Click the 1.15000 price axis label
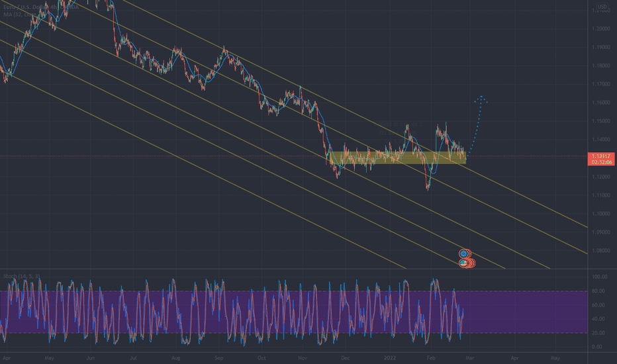This screenshot has width=617, height=364. (601, 121)
